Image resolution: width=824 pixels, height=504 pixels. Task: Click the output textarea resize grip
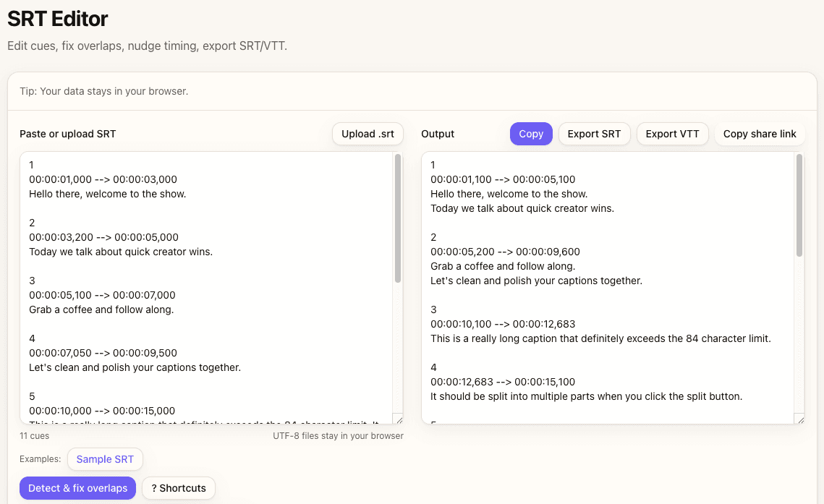pyautogui.click(x=801, y=419)
